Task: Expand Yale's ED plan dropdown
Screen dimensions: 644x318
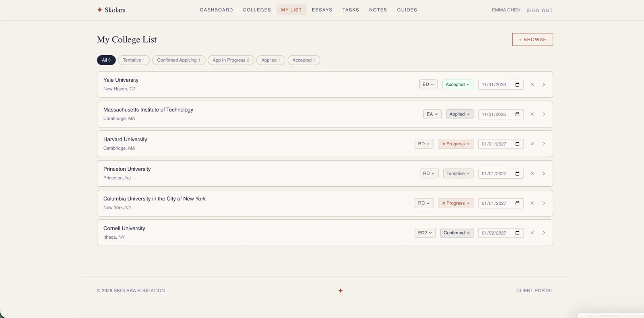Action: pos(428,85)
